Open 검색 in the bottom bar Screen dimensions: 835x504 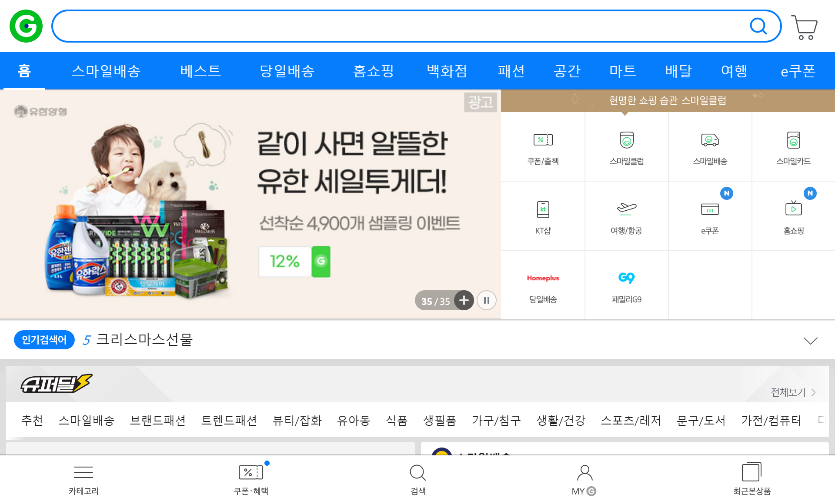tap(418, 480)
